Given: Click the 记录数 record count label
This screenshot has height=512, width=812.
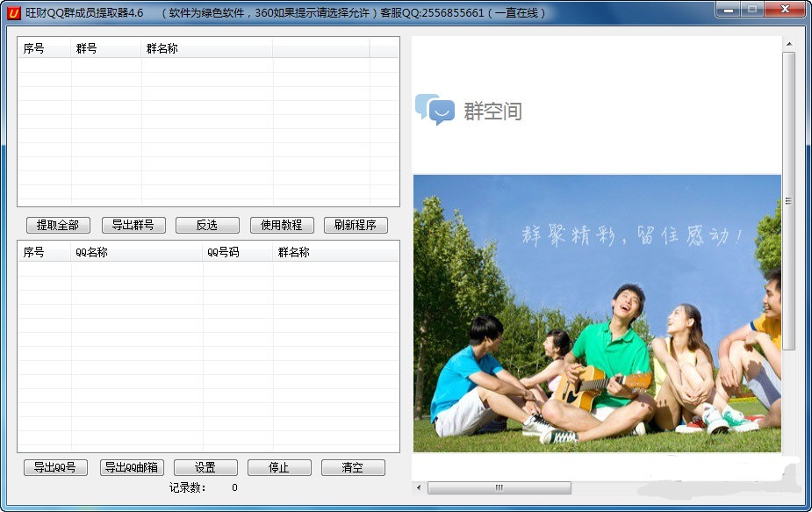Looking at the screenshot, I should coord(188,487).
